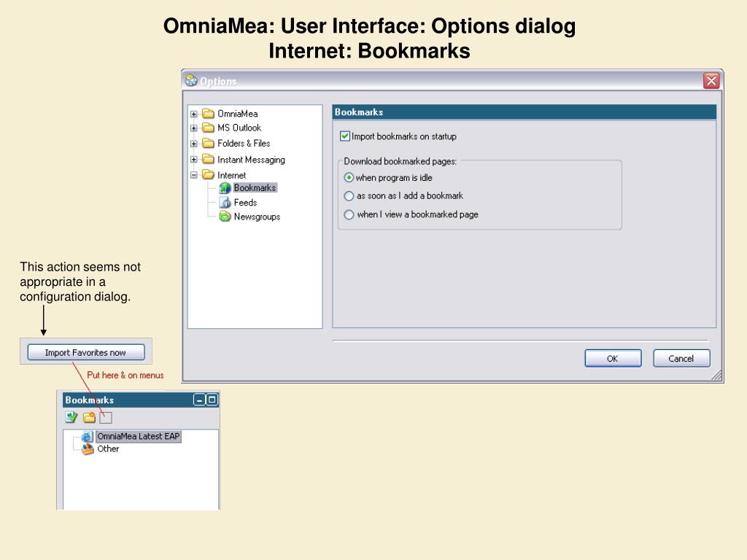The width and height of the screenshot is (747, 560).
Task: Click the OmniaMea folder icon in tree
Action: 208,113
